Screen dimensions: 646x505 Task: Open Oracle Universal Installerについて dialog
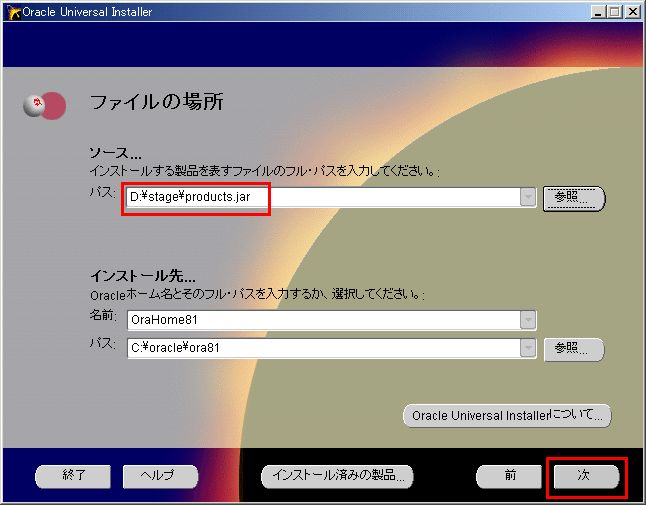pyautogui.click(x=507, y=415)
